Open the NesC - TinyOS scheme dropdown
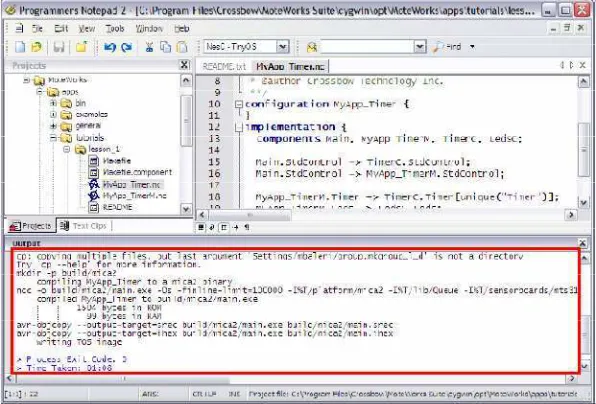This screenshot has width=596, height=404. 282,47
